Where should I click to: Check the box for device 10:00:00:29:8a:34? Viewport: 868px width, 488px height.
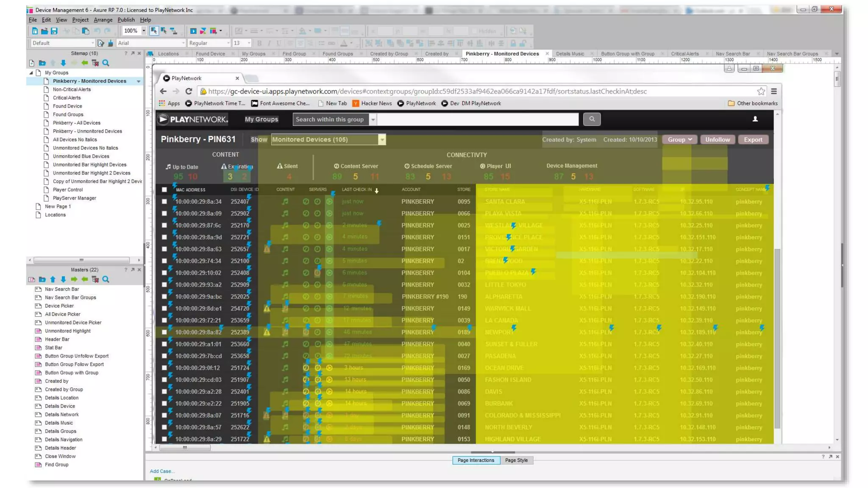(x=164, y=202)
